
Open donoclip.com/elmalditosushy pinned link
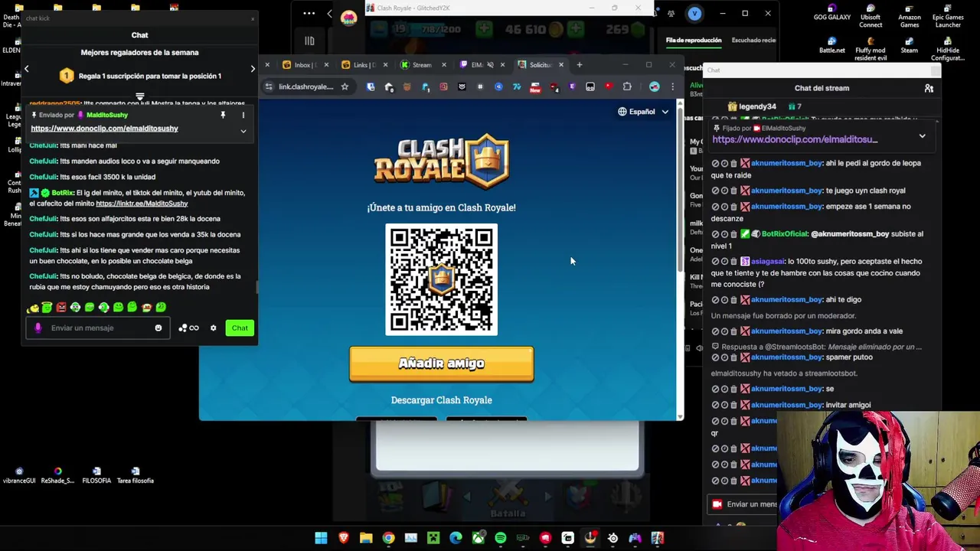point(104,129)
